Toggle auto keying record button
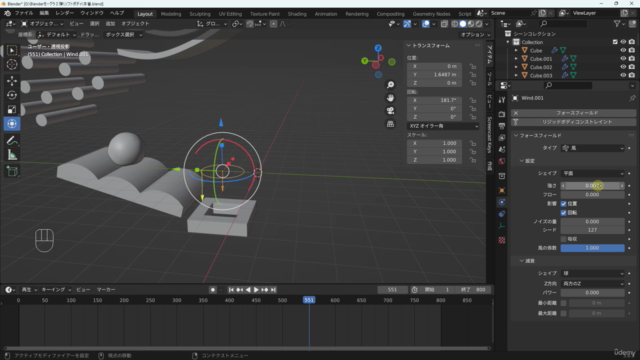Screen dimensions: 640x360 [x=213, y=290]
